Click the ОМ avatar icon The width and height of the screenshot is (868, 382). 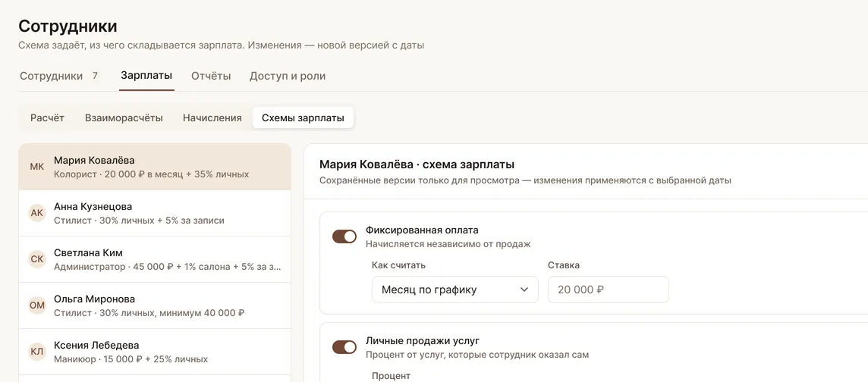[37, 305]
